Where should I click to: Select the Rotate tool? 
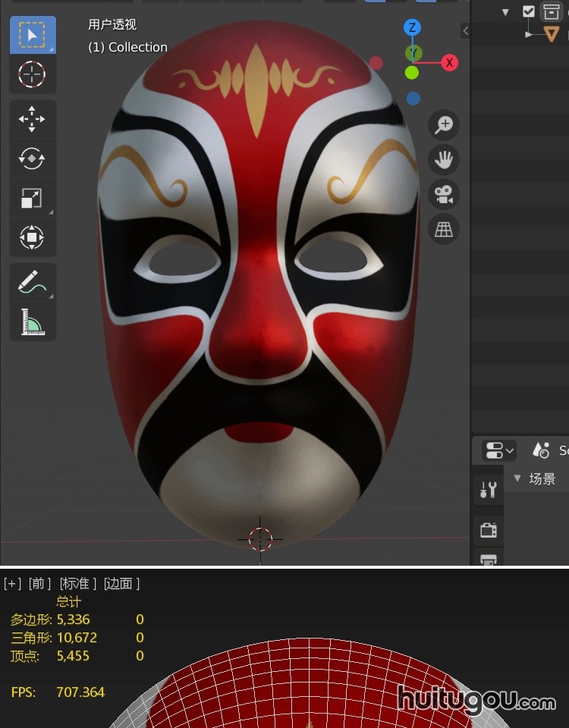point(32,158)
